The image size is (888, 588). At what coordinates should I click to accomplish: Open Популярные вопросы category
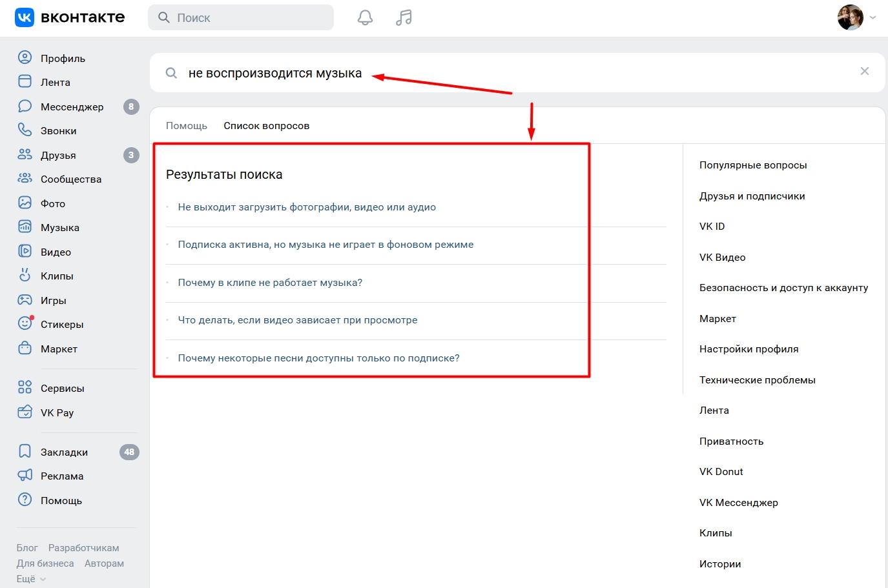tap(753, 165)
